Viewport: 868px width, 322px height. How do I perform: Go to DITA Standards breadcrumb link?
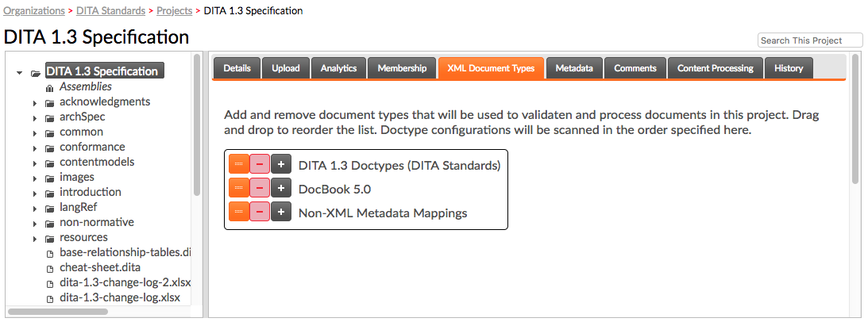pyautogui.click(x=110, y=10)
